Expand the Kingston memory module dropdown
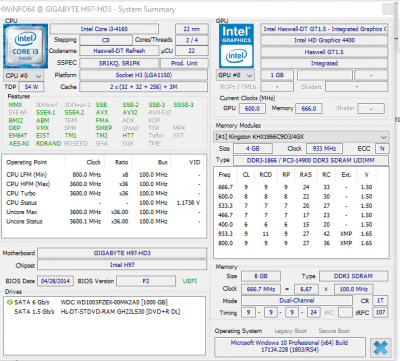The image size is (400, 361). click(301, 137)
